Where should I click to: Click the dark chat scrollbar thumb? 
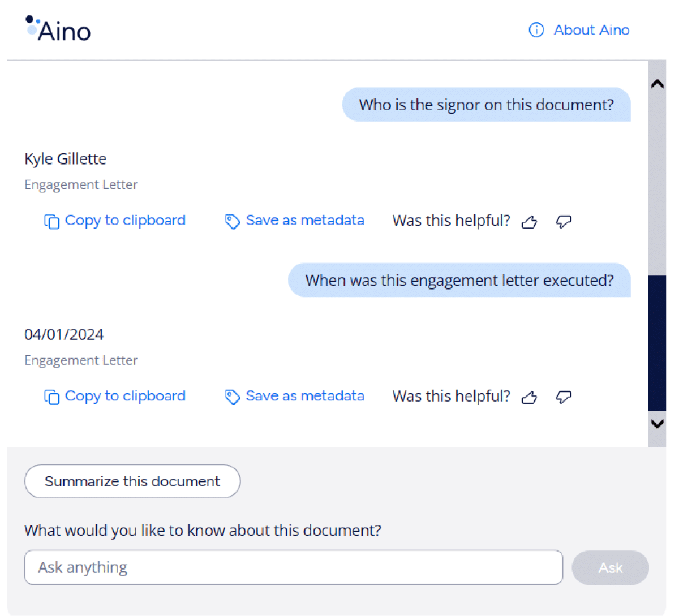tap(657, 342)
